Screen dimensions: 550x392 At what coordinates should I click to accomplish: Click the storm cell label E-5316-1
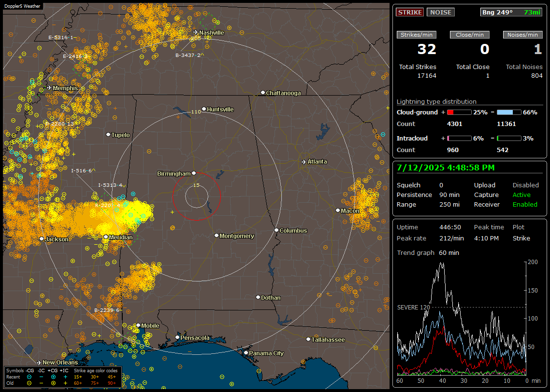[x=61, y=37]
